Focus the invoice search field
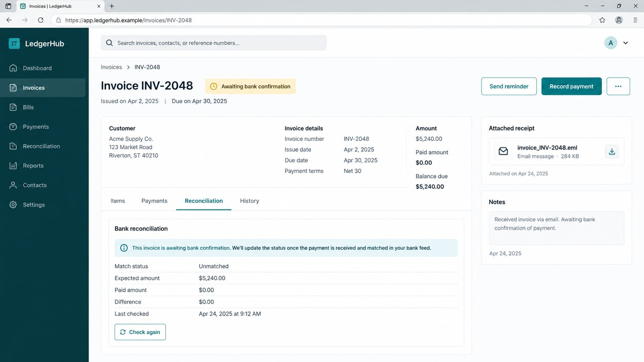644x362 pixels. [x=214, y=43]
